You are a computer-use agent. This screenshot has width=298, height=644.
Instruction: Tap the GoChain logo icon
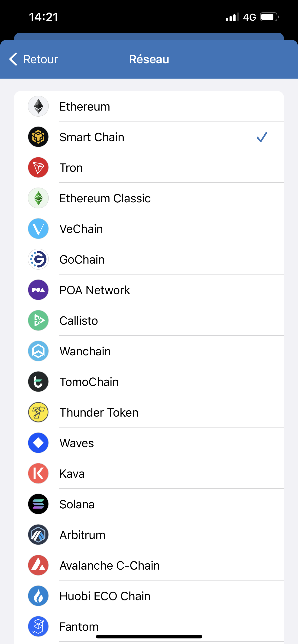point(38,259)
